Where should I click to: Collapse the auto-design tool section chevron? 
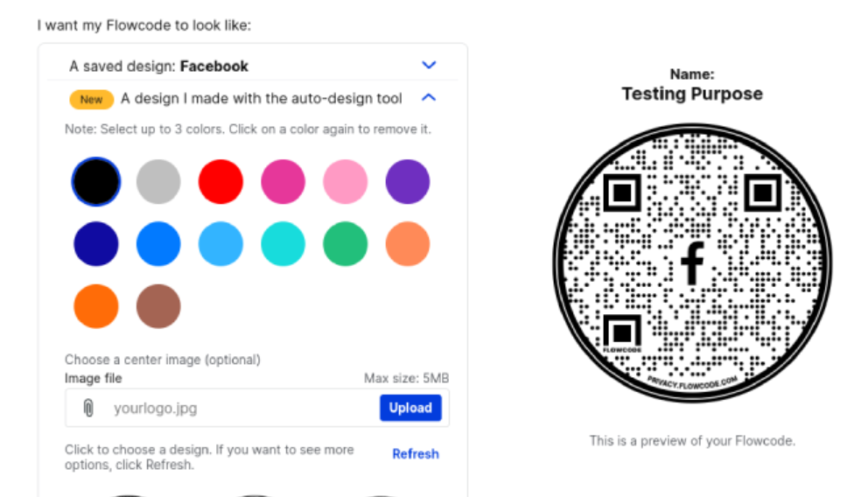click(x=428, y=98)
